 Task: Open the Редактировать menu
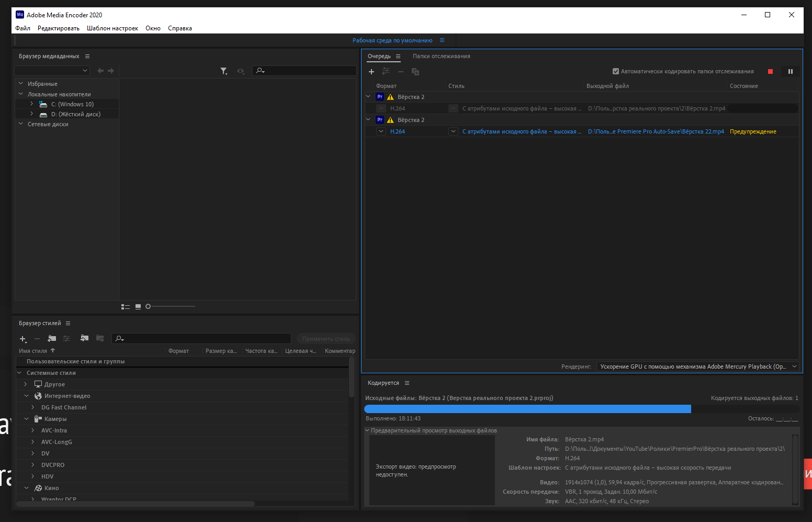(x=59, y=28)
